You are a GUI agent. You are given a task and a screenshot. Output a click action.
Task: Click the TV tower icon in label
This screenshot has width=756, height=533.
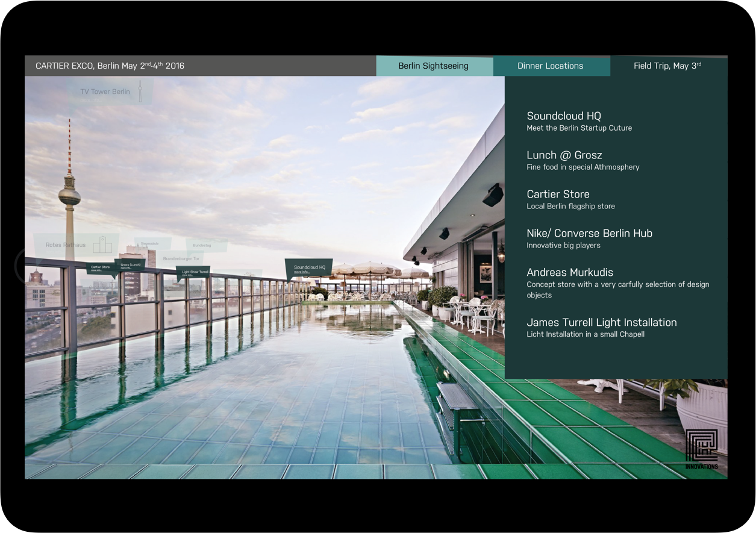pos(140,92)
